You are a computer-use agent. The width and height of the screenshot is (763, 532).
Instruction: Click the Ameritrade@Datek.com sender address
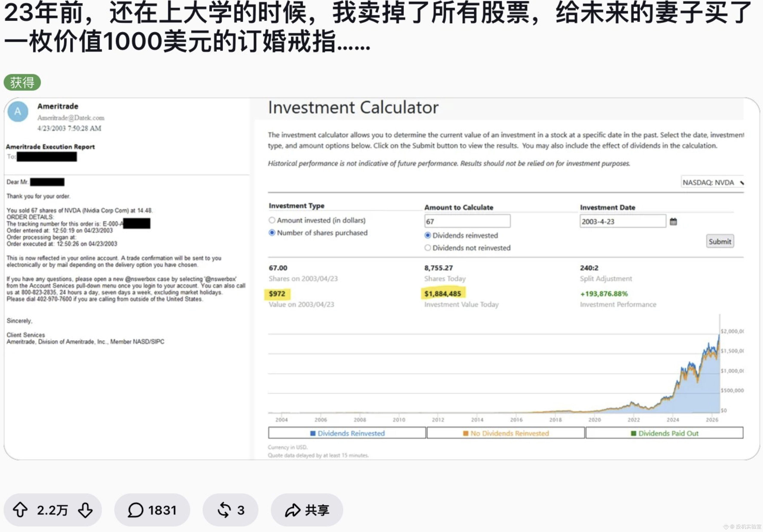71,118
